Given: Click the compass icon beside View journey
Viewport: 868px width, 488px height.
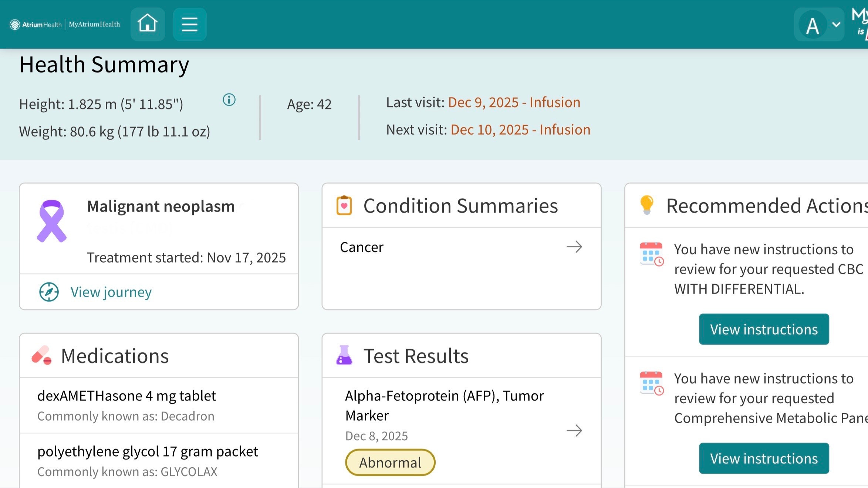Looking at the screenshot, I should 49,292.
